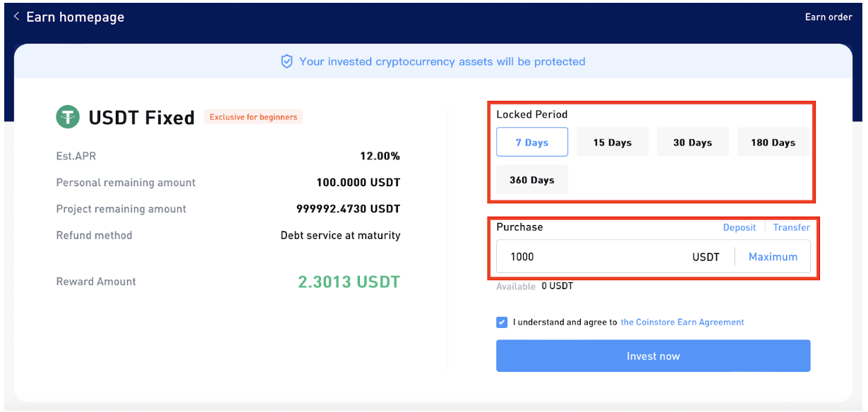Image resolution: width=868 pixels, height=412 pixels.
Task: Click the Personal remaining amount label
Action: pos(126,183)
